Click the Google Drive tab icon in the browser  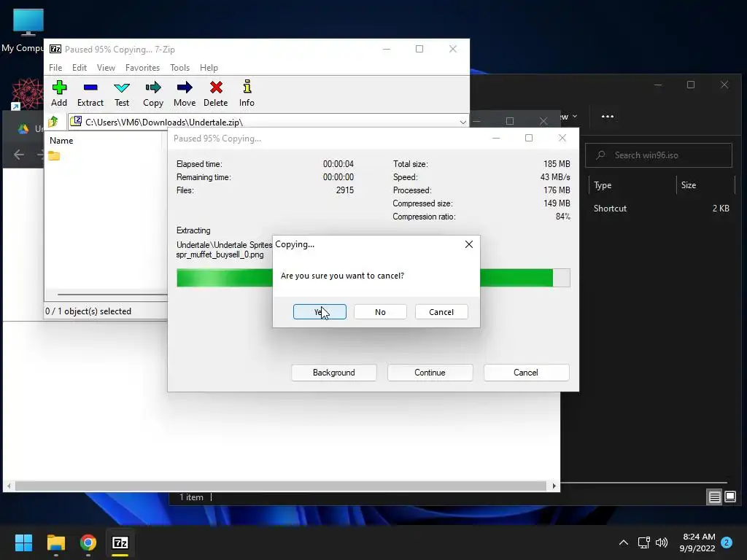tap(23, 128)
